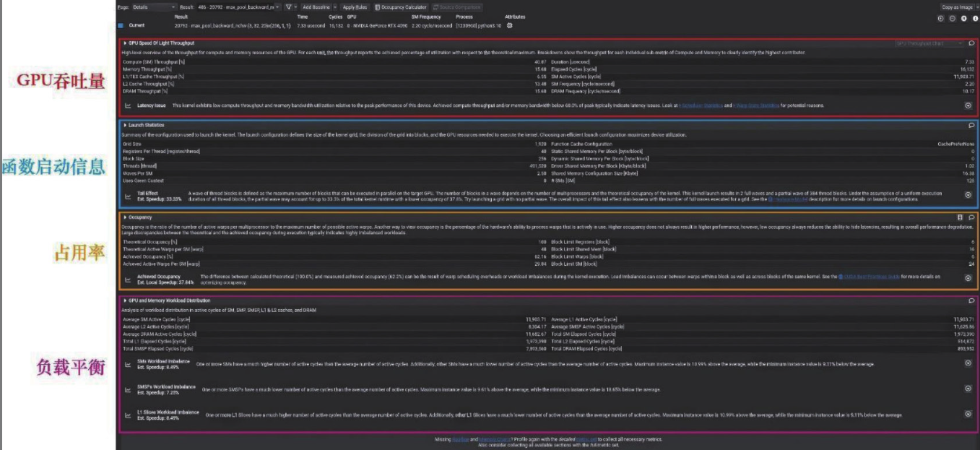The height and width of the screenshot is (450, 980).
Task: Click the L2 Cache Throughput [%] row
Action: [x=334, y=84]
